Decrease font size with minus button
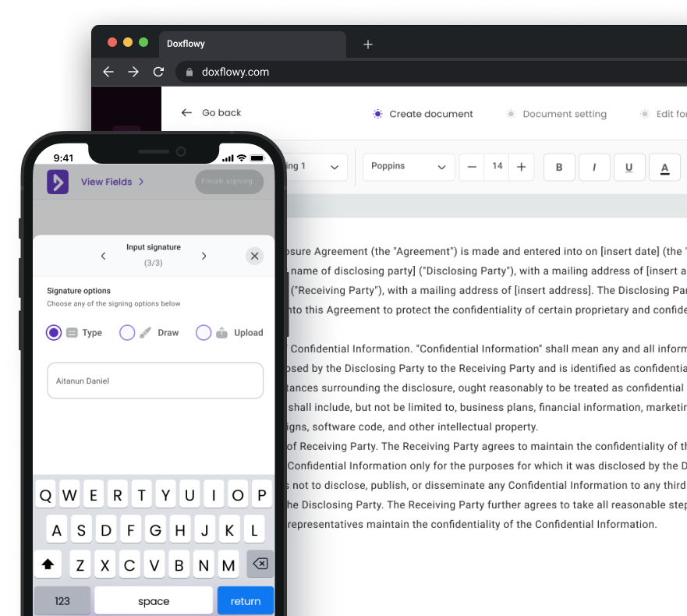Screen dimensions: 687x616 pos(472,167)
